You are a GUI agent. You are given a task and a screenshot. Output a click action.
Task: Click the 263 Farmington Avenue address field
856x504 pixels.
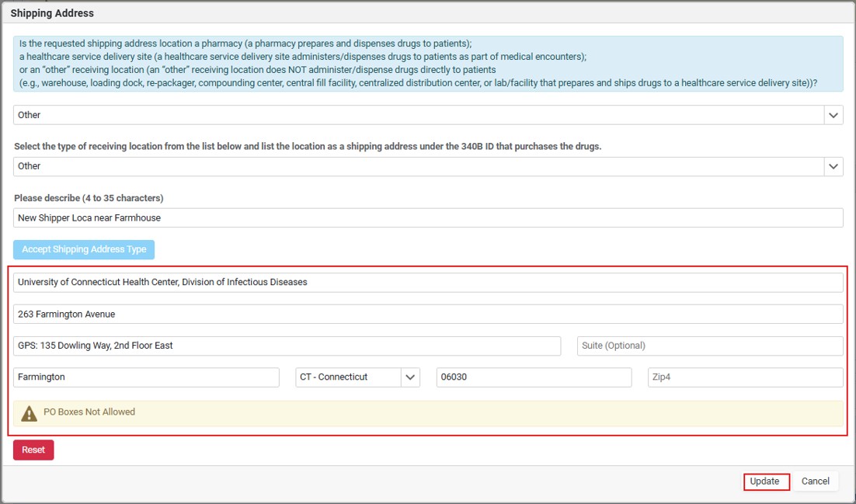click(428, 314)
